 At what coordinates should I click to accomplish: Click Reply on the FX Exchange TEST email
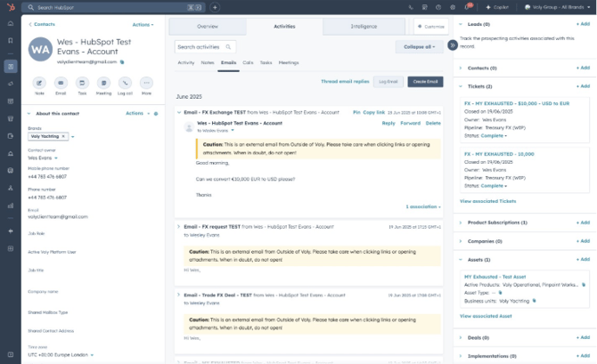388,123
